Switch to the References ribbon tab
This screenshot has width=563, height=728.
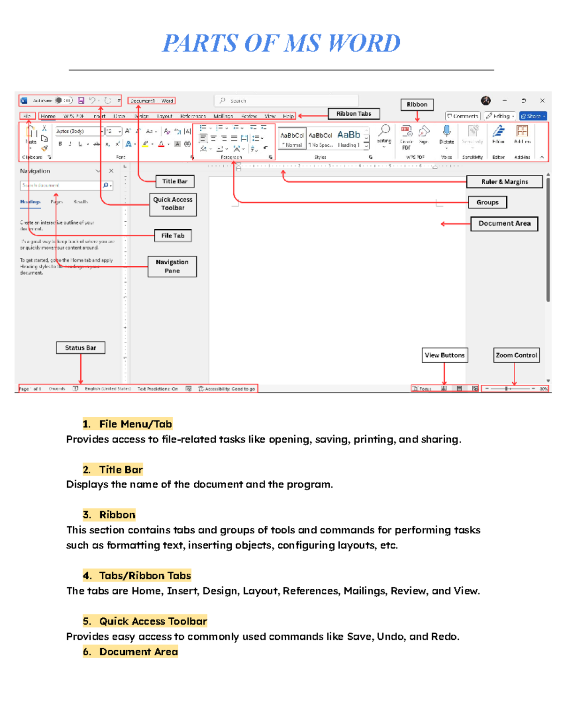point(192,116)
